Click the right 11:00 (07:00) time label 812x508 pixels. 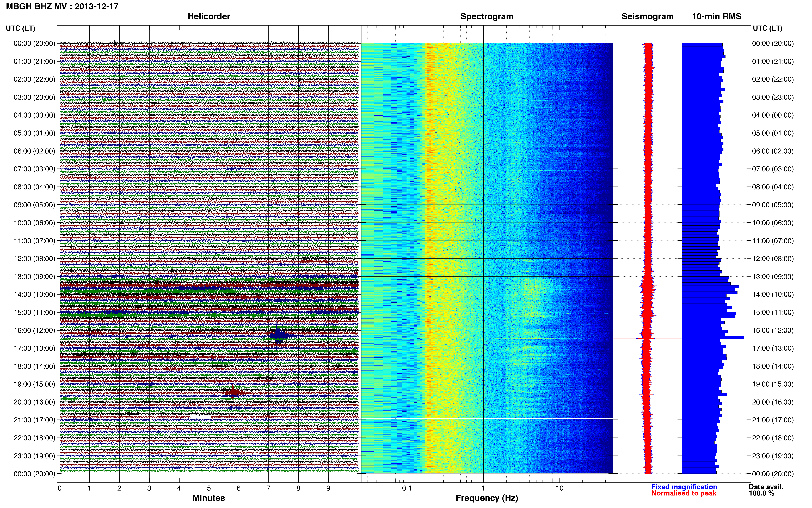[x=773, y=241]
